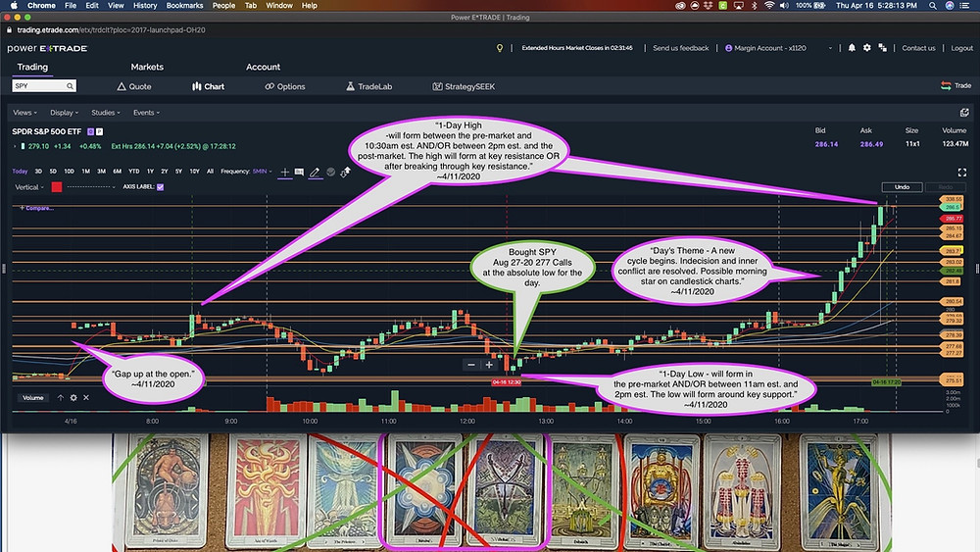Click the Undo button

click(x=902, y=187)
